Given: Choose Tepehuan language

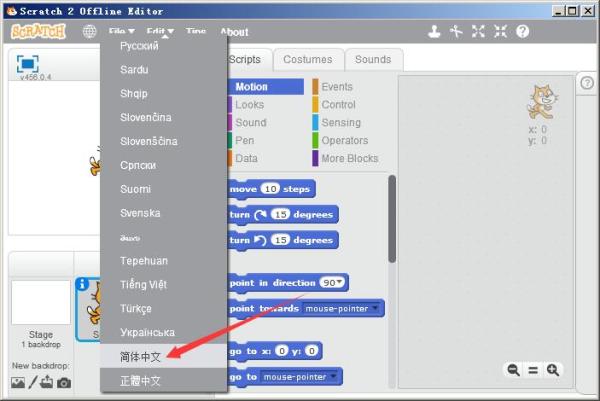Looking at the screenshot, I should (164, 261).
